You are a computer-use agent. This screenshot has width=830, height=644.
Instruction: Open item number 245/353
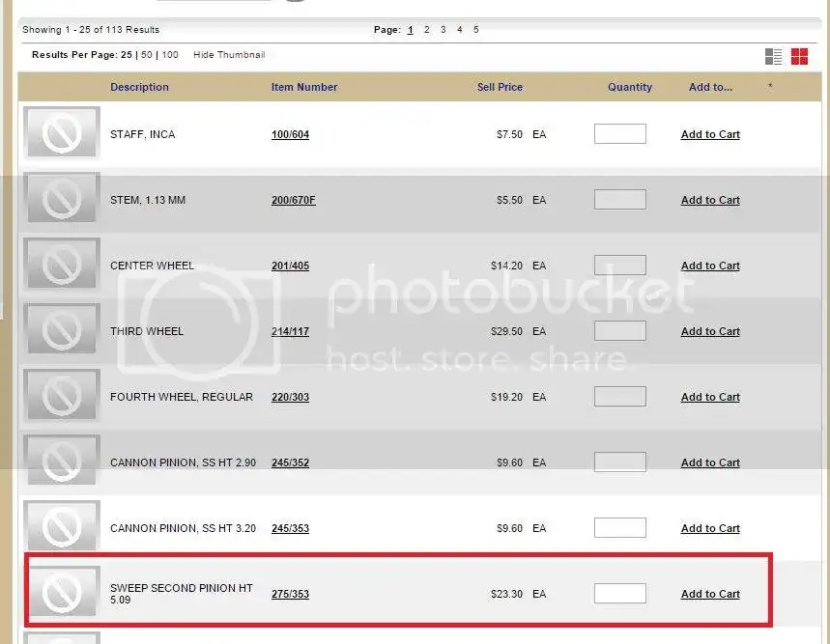290,528
